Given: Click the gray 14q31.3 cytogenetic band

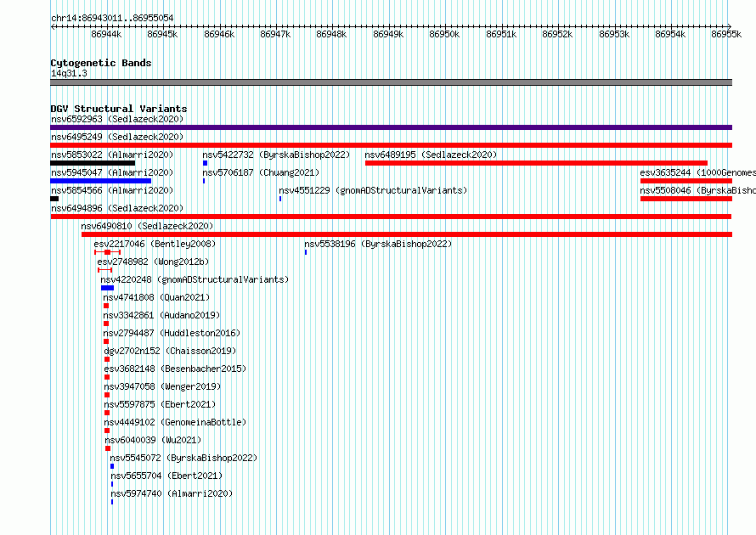Looking at the screenshot, I should point(391,82).
